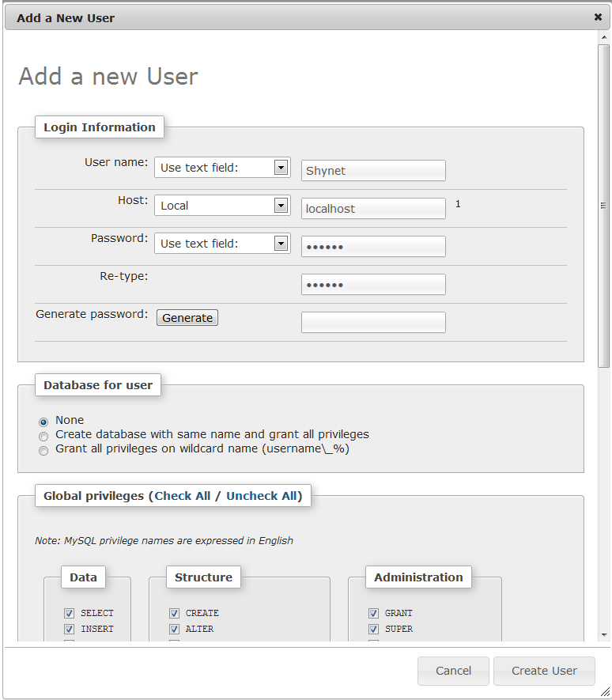Close the Add a New User dialog

pos(598,17)
